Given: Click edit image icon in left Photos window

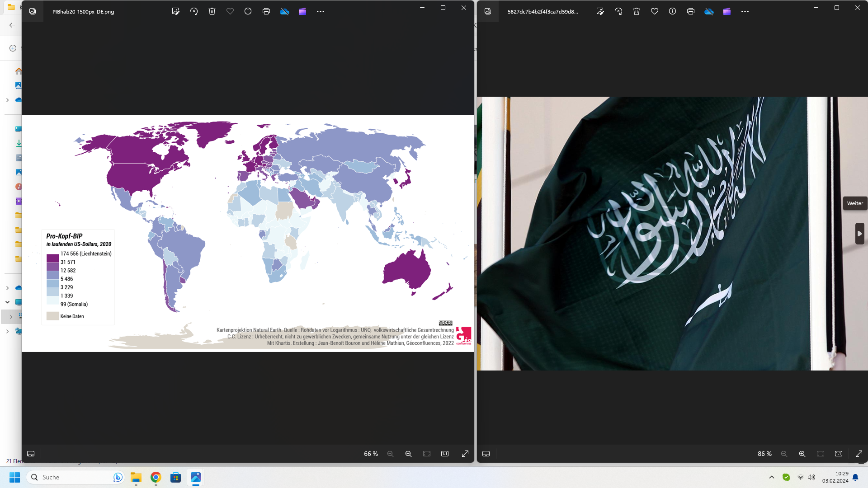Looking at the screenshot, I should tap(176, 11).
